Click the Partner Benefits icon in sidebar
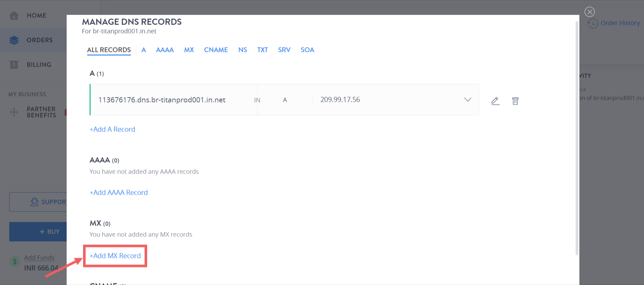Viewport: 644px width, 285px height. click(14, 112)
